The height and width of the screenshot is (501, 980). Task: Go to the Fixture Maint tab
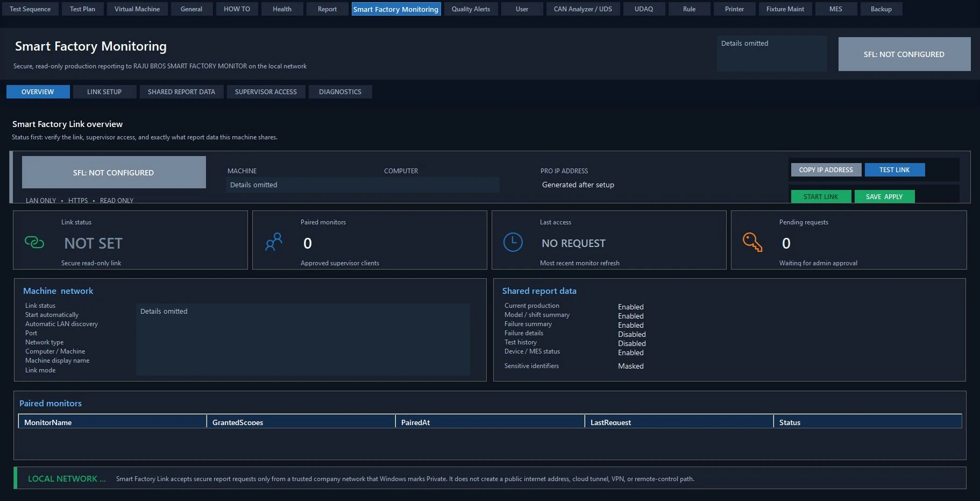point(785,9)
